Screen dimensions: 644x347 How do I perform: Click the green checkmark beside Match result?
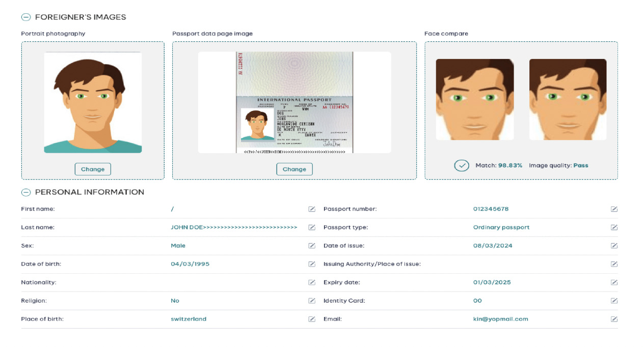461,165
